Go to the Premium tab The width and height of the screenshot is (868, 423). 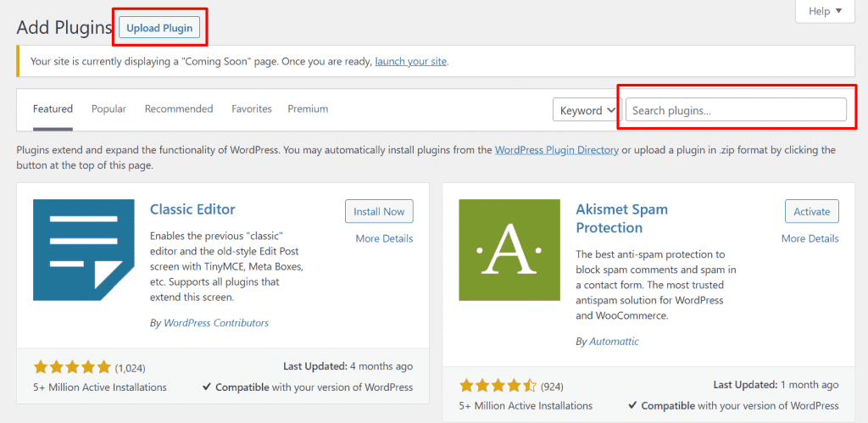coord(308,109)
